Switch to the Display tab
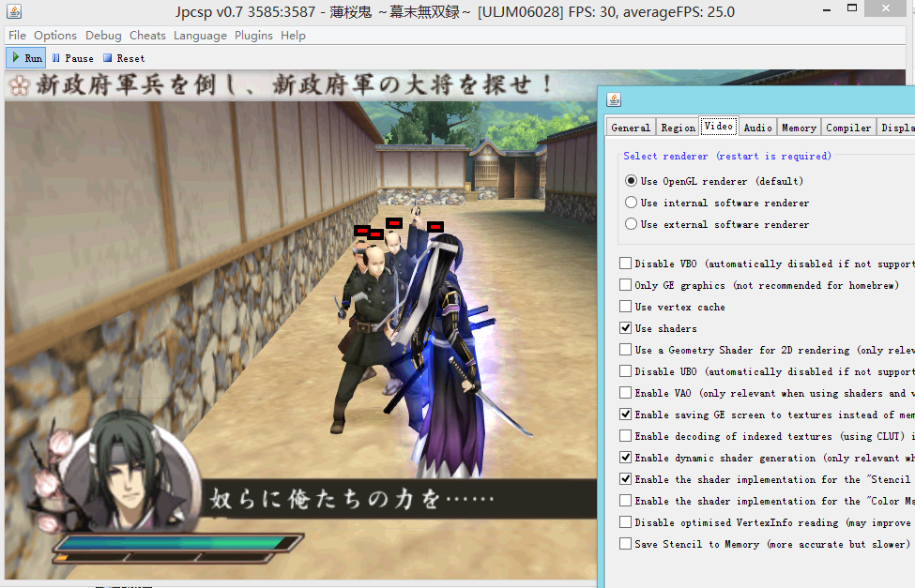Screen dimensions: 915x588 [896, 128]
